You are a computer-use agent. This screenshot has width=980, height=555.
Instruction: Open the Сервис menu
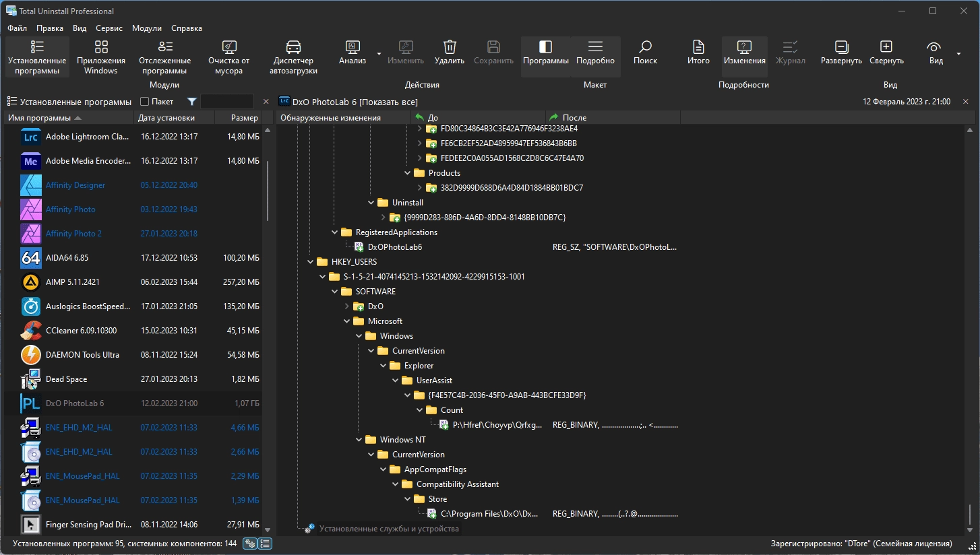point(109,28)
